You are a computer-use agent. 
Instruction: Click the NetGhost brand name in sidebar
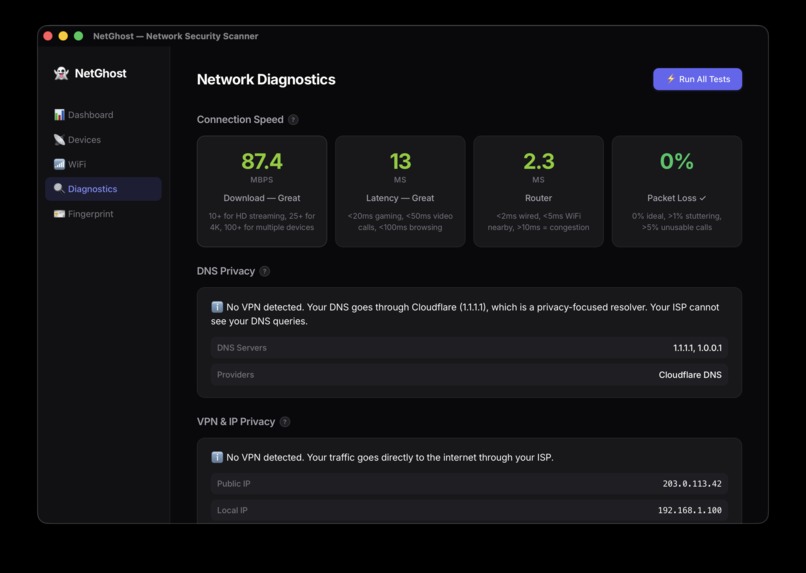pos(100,73)
